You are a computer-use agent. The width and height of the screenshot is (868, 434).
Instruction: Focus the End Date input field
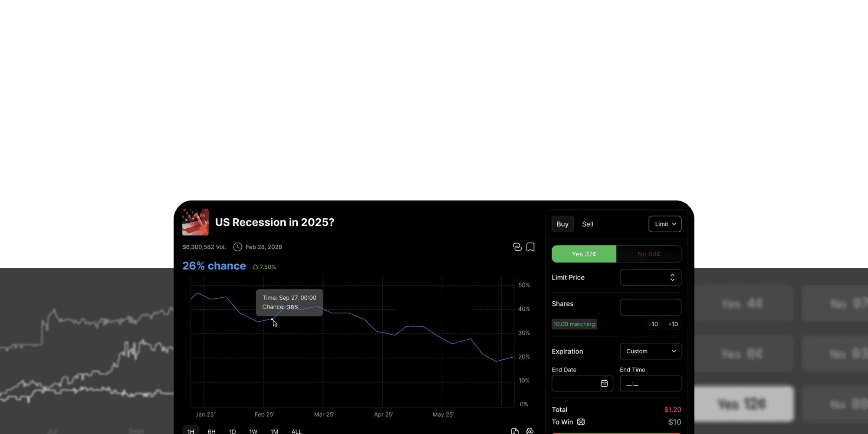tap(582, 383)
